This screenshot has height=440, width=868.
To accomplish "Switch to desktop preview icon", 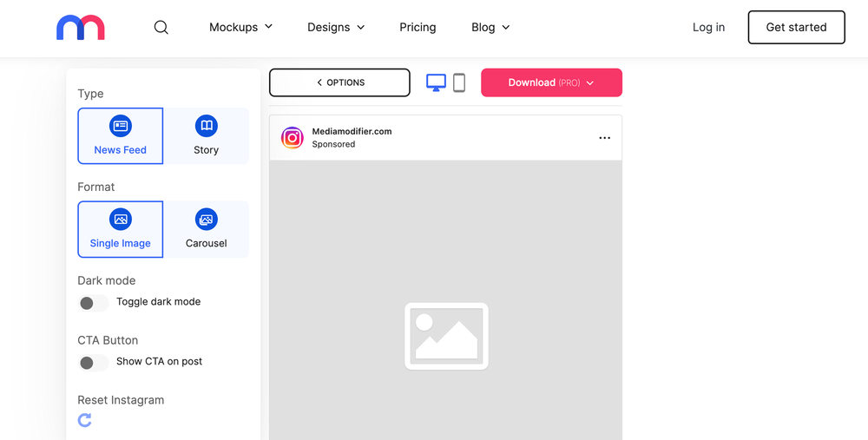I will point(437,83).
